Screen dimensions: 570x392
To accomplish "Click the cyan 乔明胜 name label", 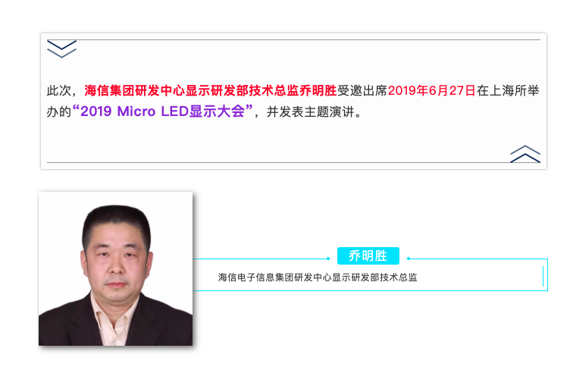I will click(x=368, y=256).
